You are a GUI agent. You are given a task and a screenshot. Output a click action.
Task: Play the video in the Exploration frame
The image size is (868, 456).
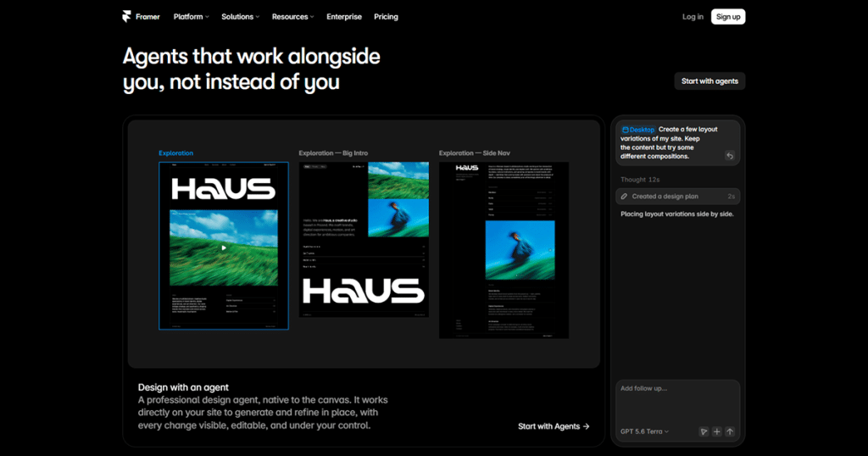tap(224, 248)
